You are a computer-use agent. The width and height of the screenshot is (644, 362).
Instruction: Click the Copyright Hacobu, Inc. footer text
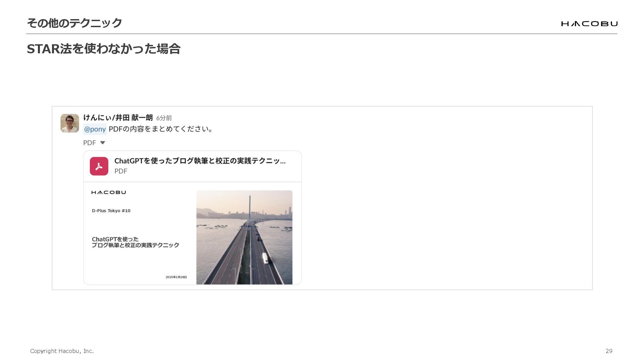[x=62, y=351]
